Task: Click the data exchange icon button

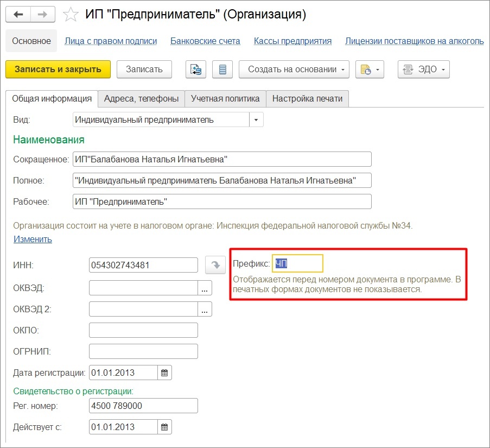Action: 196,69
